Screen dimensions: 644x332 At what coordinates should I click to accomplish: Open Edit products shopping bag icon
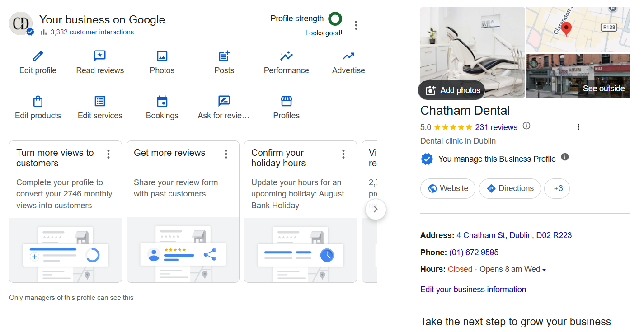[38, 101]
